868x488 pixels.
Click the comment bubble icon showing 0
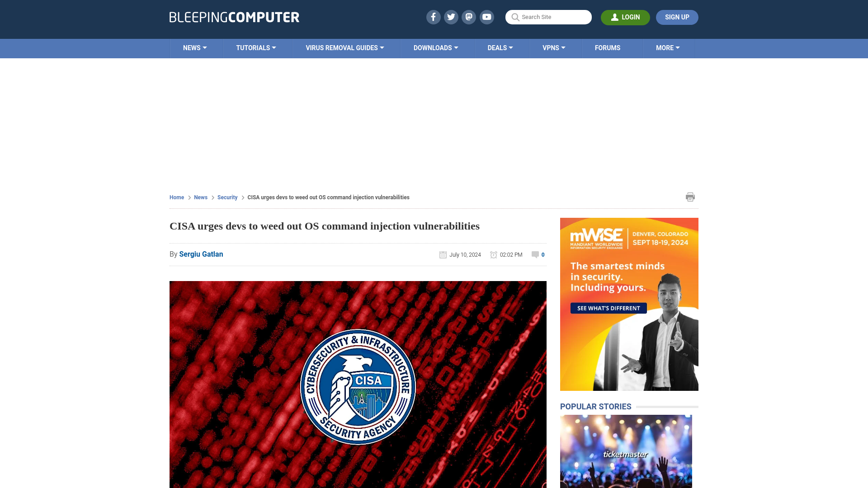click(535, 254)
